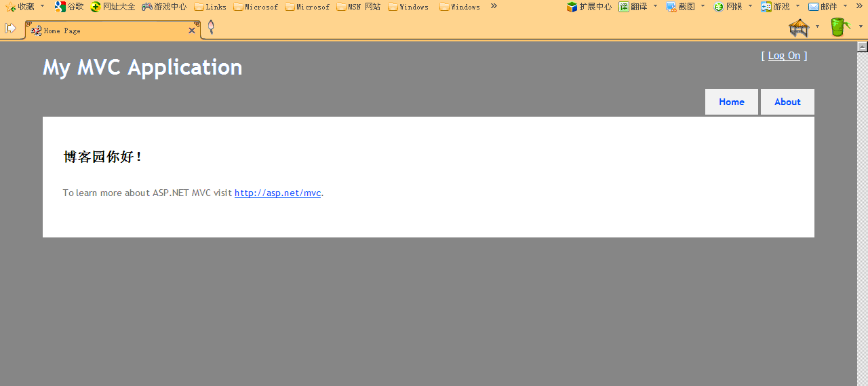Open the 网址大全 bookmark

[x=113, y=7]
